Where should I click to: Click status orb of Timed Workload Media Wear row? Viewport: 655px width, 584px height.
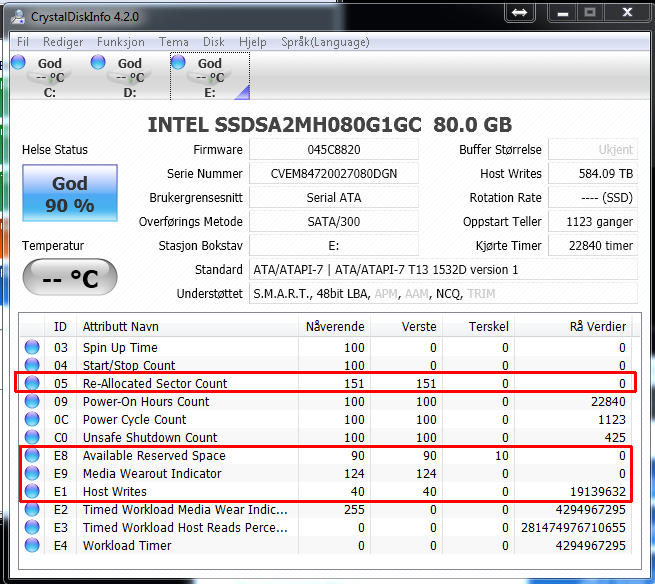click(x=32, y=509)
